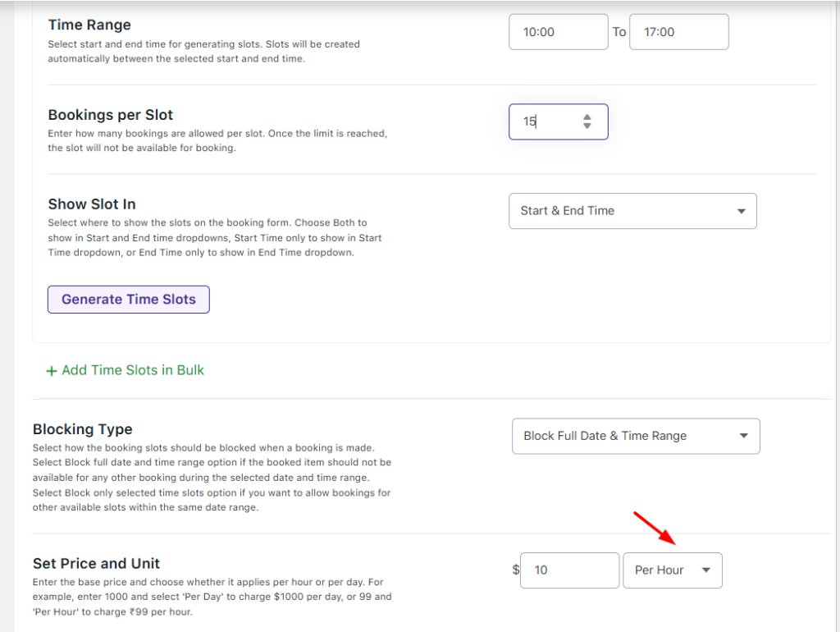This screenshot has width=840, height=632.
Task: Click the plus icon before Add Time Slots in Bulk
Action: coord(52,371)
